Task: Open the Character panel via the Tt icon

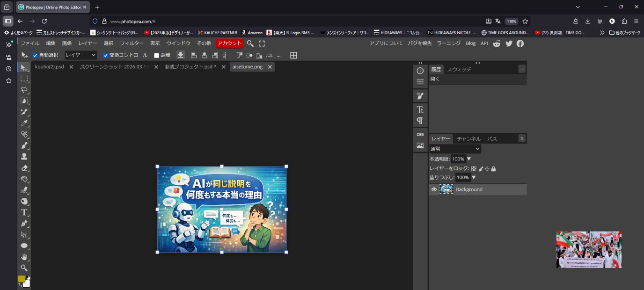Action: [420, 109]
